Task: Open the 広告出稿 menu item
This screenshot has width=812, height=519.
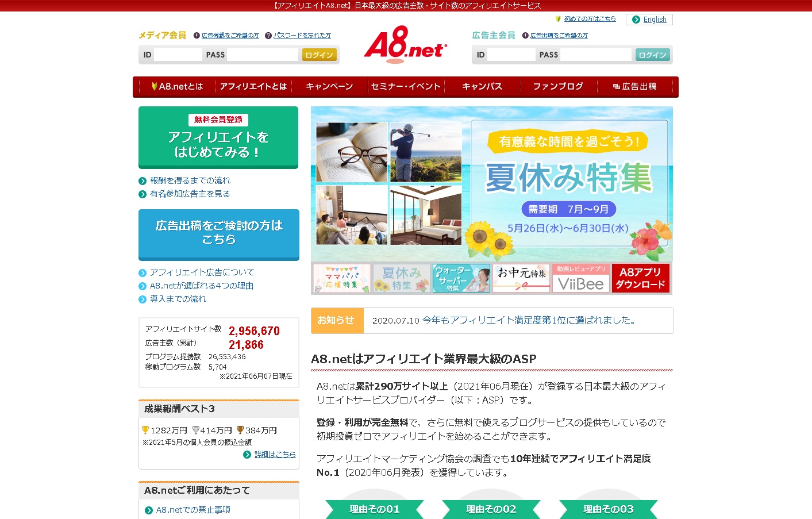Action: 634,86
